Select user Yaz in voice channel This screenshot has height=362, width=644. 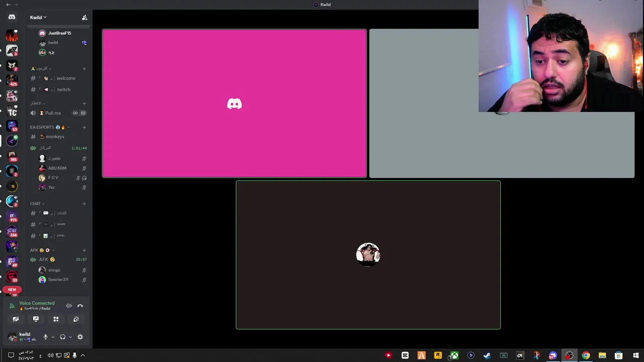click(x=63, y=187)
